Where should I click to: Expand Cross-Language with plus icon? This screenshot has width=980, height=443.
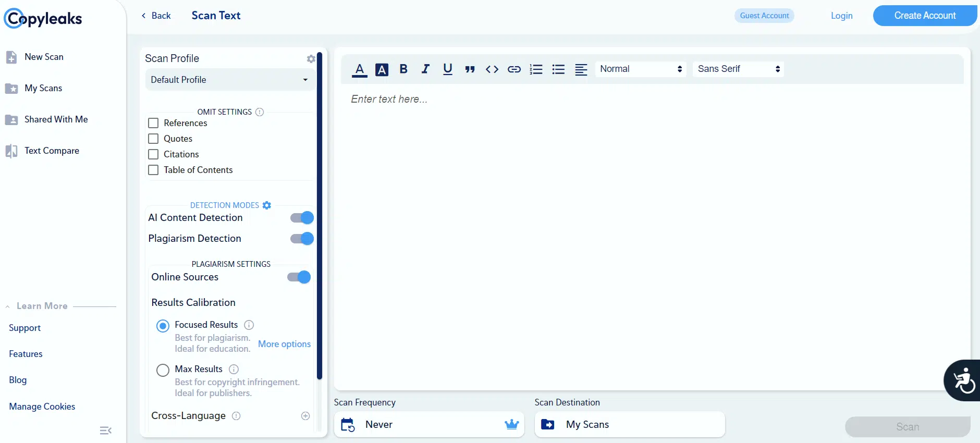pyautogui.click(x=305, y=416)
